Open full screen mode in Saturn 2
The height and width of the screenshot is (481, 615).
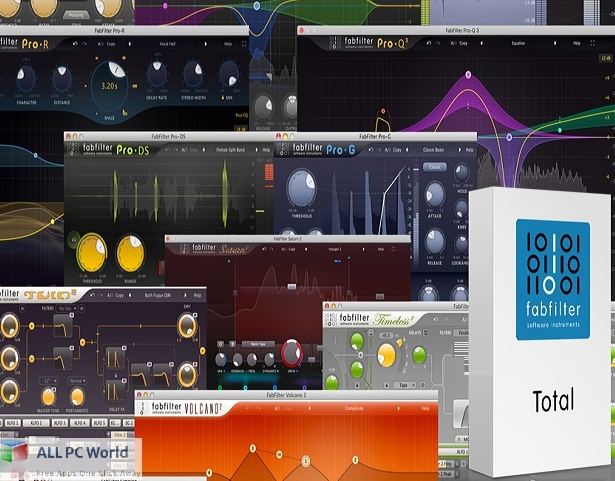click(393, 249)
